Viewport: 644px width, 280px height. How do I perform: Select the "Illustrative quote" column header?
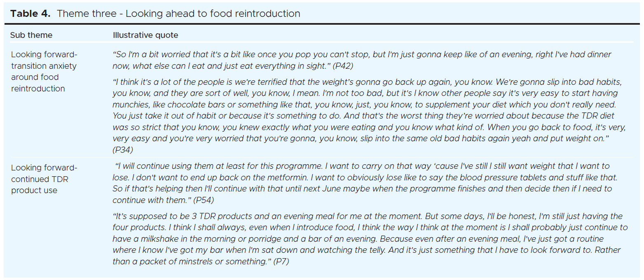tap(145, 35)
